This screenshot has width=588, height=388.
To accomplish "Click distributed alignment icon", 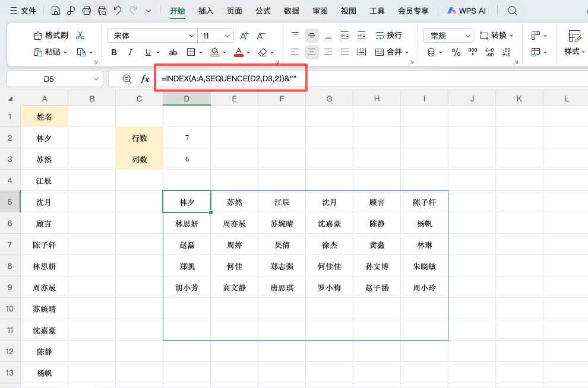I will click(362, 52).
